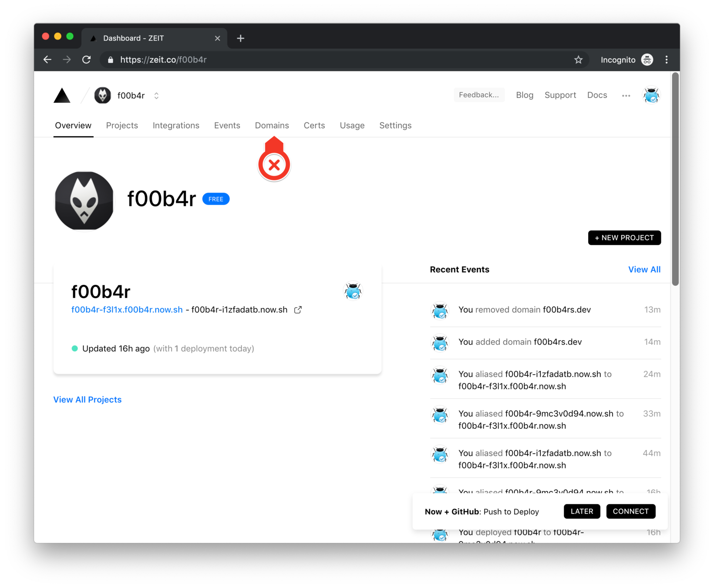
Task: Click the URL address bar
Action: coord(344,60)
